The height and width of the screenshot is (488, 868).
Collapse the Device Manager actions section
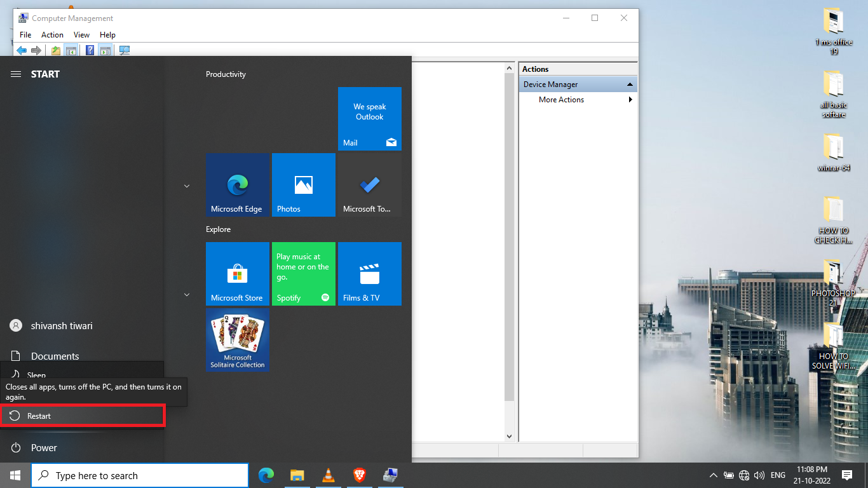(630, 85)
